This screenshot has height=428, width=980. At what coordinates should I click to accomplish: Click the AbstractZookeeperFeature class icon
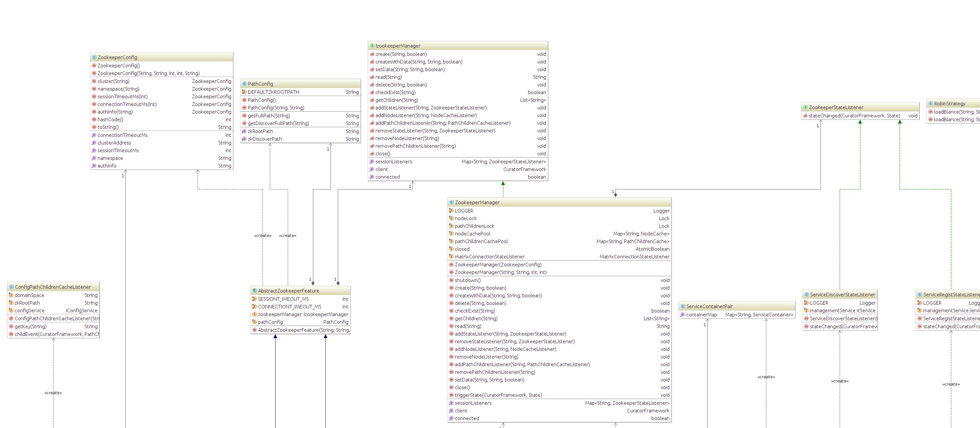point(255,291)
